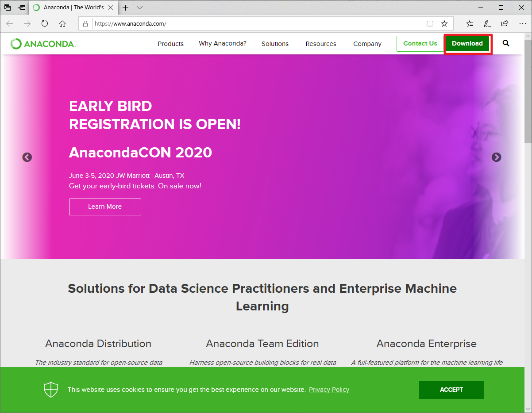Screen dimensions: 532x413
Task: Show next slide arrow in carousel
Action: point(497,157)
